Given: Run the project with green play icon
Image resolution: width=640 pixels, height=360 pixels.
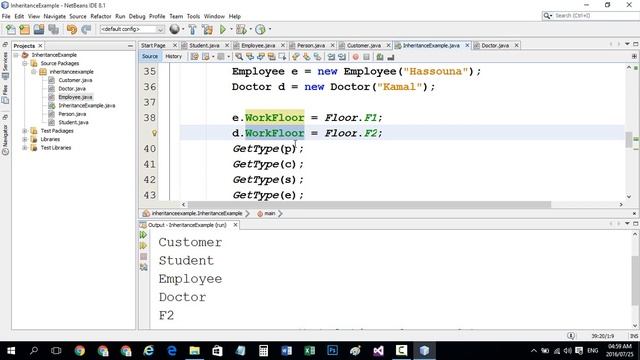Looking at the screenshot, I should [223, 29].
